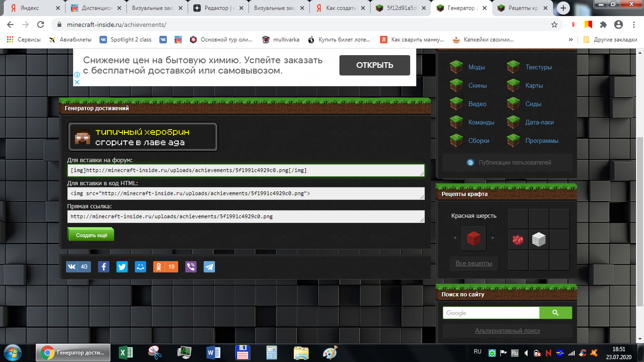Screen dimensions: 644x362
Task: Go back in browser history
Action: coord(10,25)
